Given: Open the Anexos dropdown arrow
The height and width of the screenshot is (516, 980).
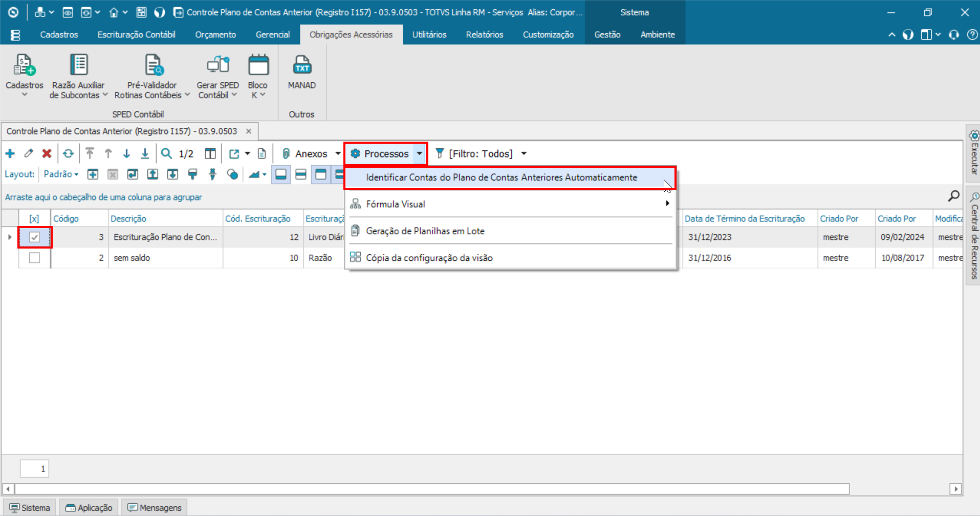Looking at the screenshot, I should pyautogui.click(x=338, y=153).
